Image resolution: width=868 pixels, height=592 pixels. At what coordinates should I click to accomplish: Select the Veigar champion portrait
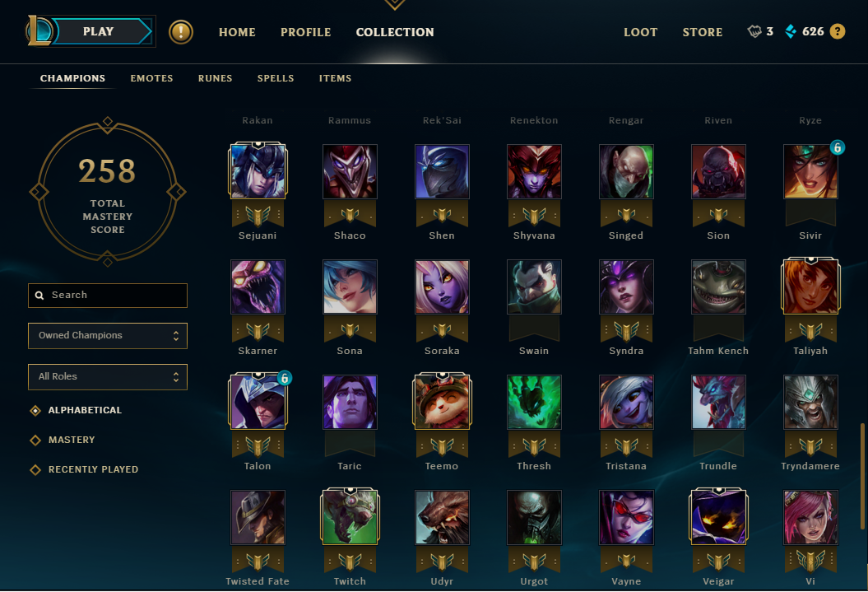(x=718, y=517)
